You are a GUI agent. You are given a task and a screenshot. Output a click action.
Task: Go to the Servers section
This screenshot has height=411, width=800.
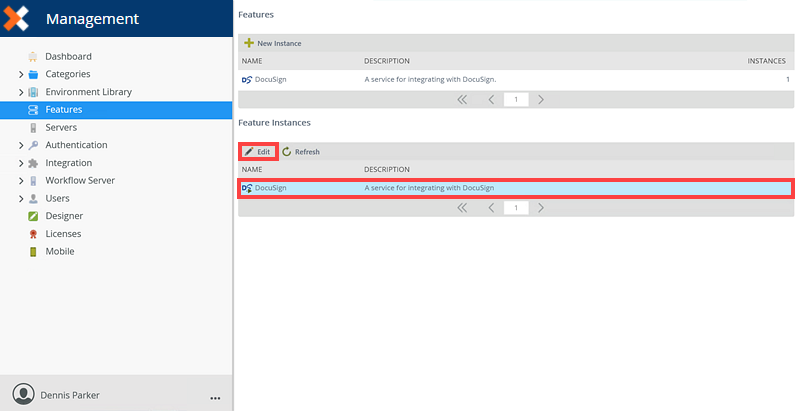click(x=61, y=127)
